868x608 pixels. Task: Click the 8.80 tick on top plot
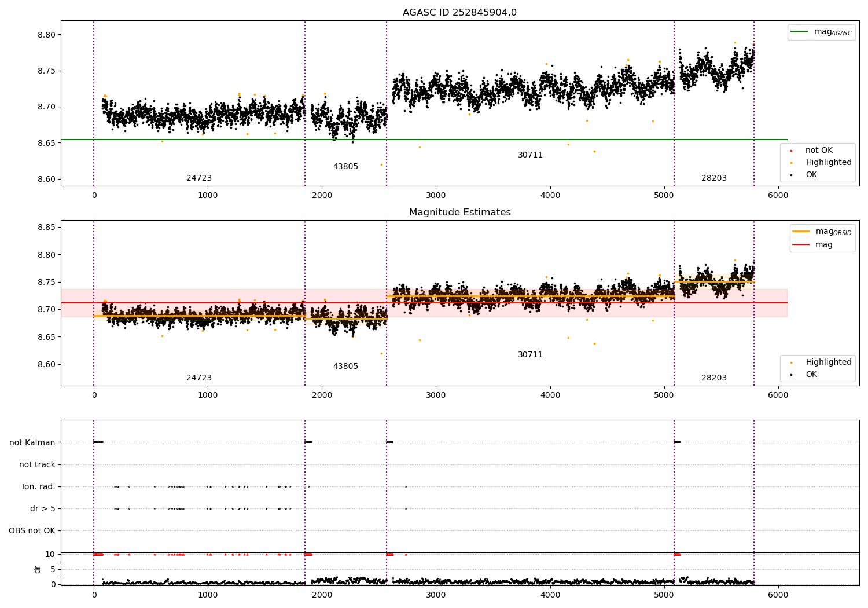coord(47,35)
